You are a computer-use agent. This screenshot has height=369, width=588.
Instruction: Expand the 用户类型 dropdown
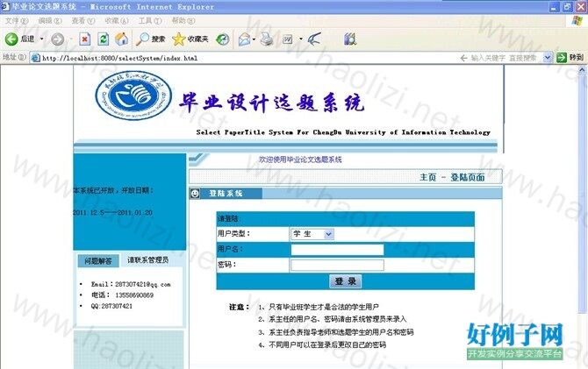coord(312,234)
